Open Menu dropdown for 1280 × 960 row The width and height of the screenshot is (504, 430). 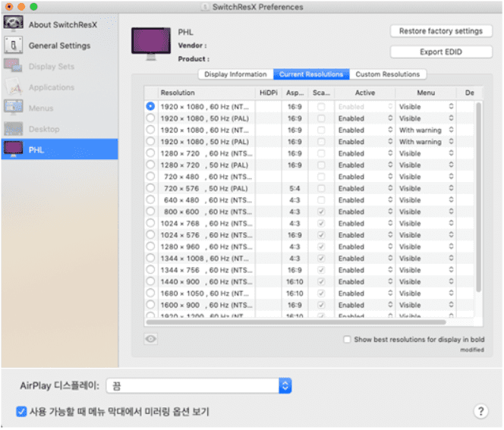[427, 246]
